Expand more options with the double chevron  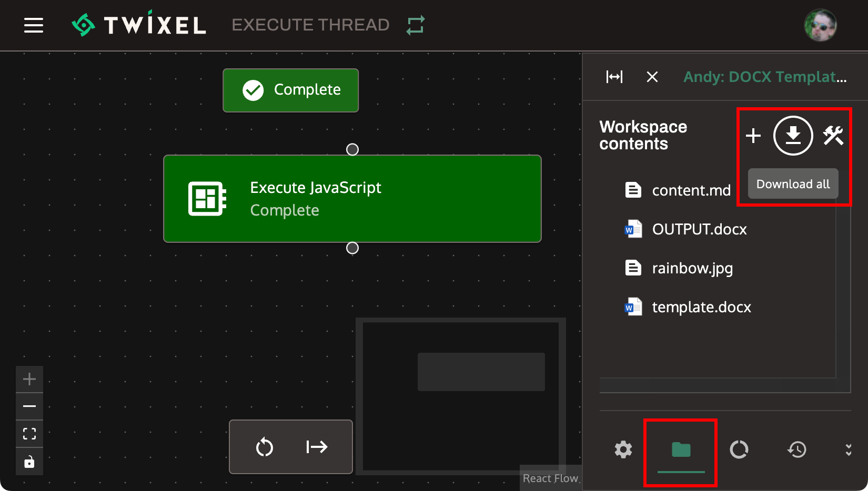click(848, 449)
